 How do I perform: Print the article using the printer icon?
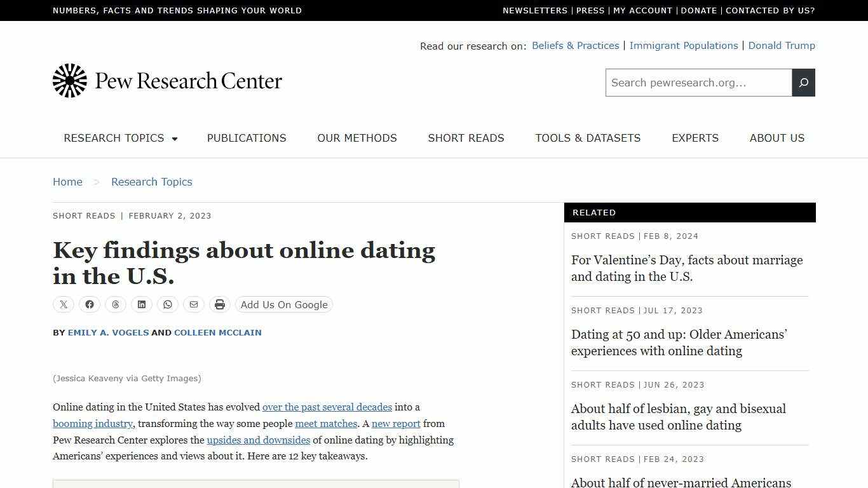coord(219,304)
